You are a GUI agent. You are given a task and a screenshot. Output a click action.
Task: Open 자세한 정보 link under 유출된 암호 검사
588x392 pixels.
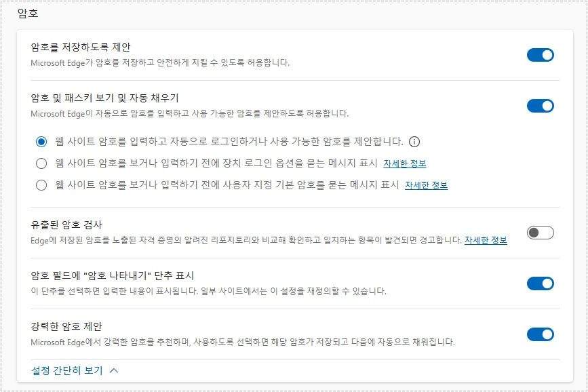tap(486, 240)
